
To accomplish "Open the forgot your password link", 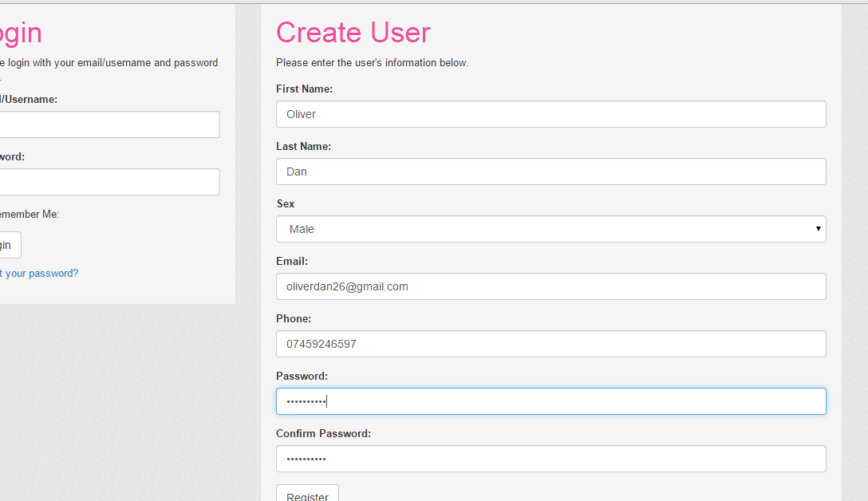I will (x=38, y=273).
